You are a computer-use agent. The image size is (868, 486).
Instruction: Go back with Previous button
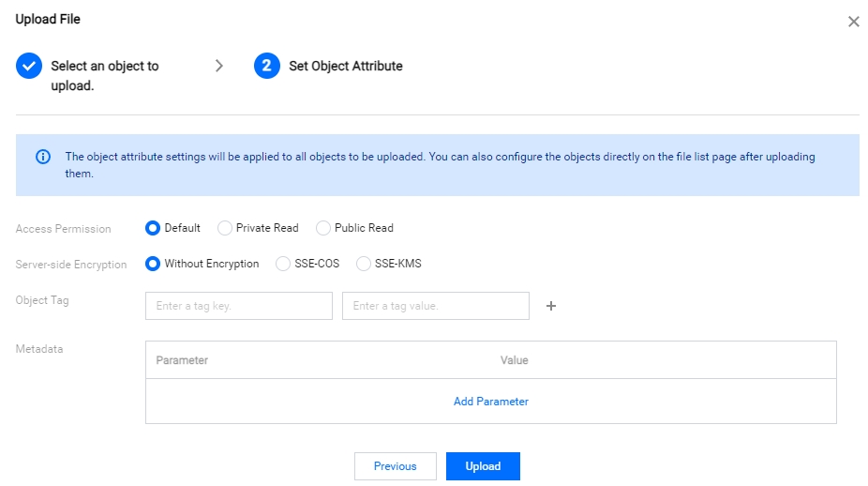click(x=396, y=466)
